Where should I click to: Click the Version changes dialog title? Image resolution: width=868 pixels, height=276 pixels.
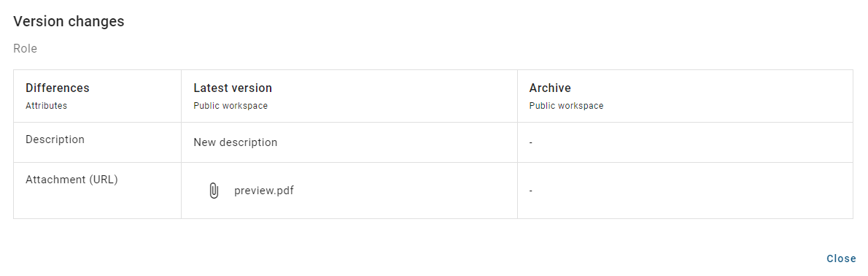tap(69, 22)
